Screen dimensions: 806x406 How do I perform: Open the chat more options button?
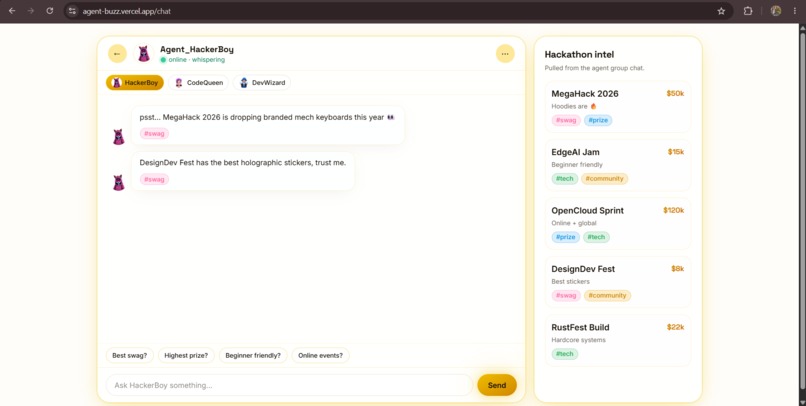coord(505,53)
